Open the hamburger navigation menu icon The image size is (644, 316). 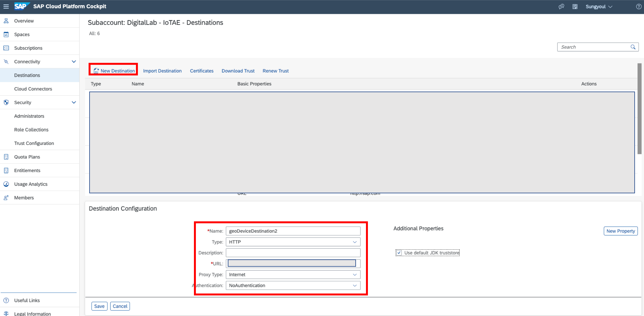[6, 6]
